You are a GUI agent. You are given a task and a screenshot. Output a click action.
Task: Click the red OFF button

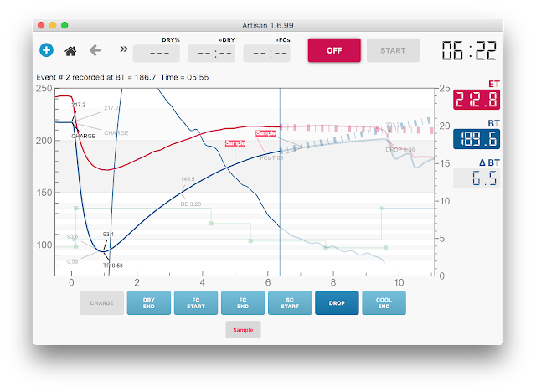(x=334, y=50)
